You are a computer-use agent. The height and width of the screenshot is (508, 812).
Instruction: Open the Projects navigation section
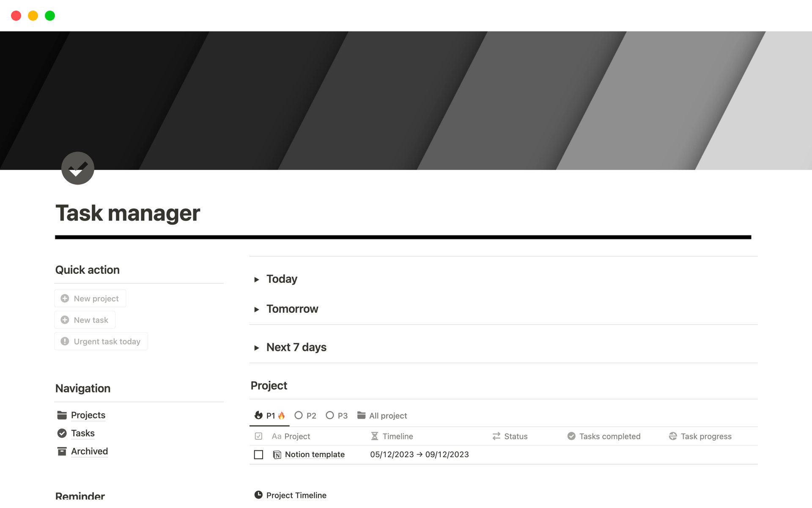88,415
